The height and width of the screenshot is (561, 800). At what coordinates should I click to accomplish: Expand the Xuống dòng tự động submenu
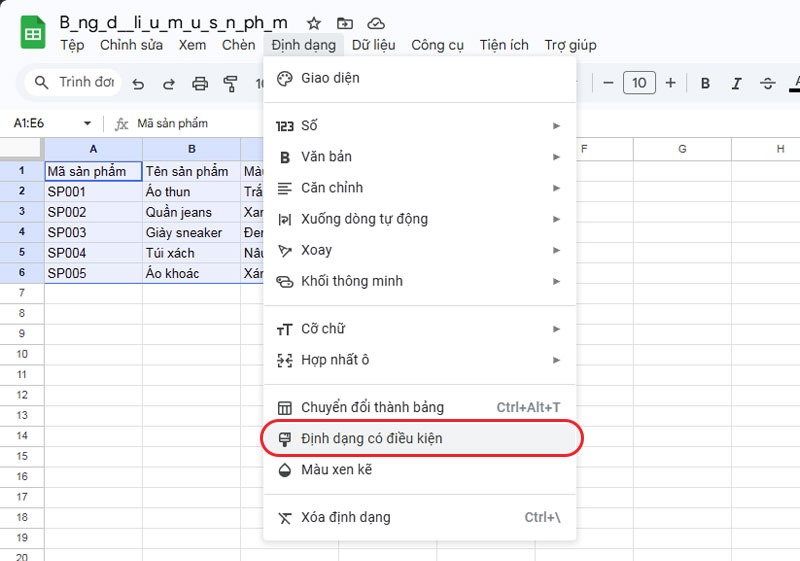pos(419,219)
